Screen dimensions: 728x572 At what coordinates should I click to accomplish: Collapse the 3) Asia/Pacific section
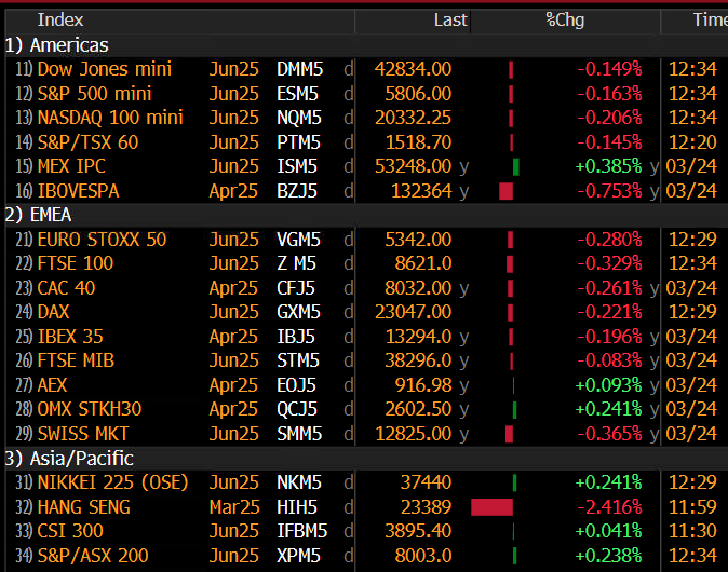point(69,458)
